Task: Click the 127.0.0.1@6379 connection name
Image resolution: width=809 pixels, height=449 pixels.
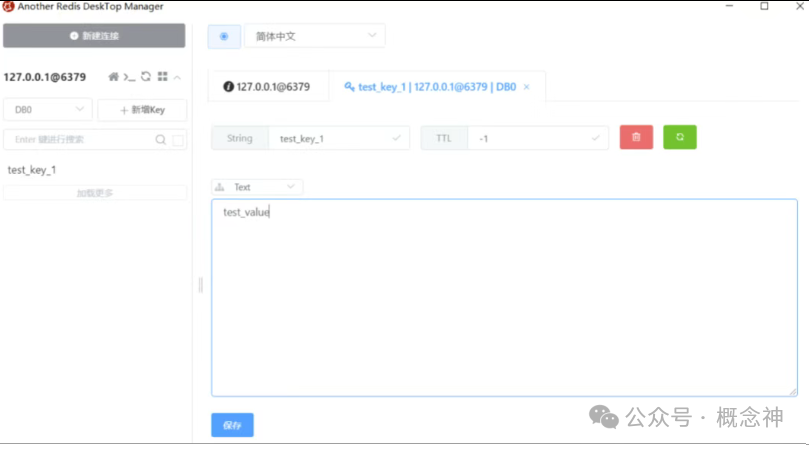Action: 45,77
